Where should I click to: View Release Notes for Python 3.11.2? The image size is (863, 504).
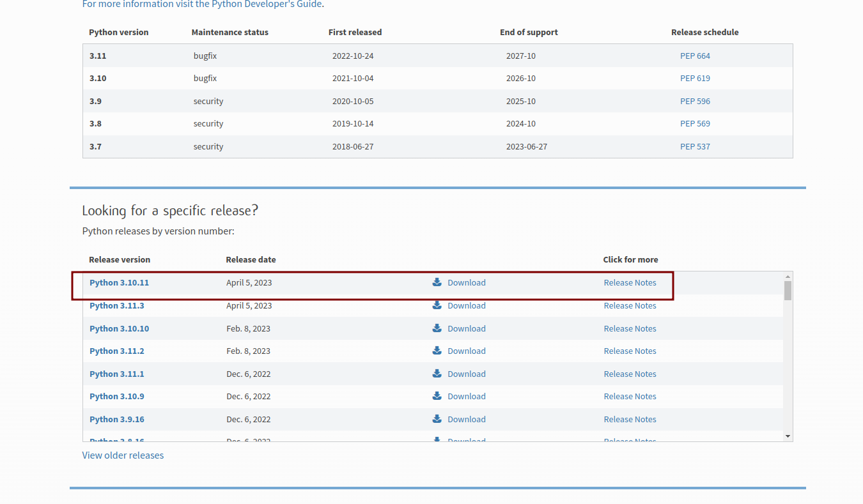click(x=630, y=351)
